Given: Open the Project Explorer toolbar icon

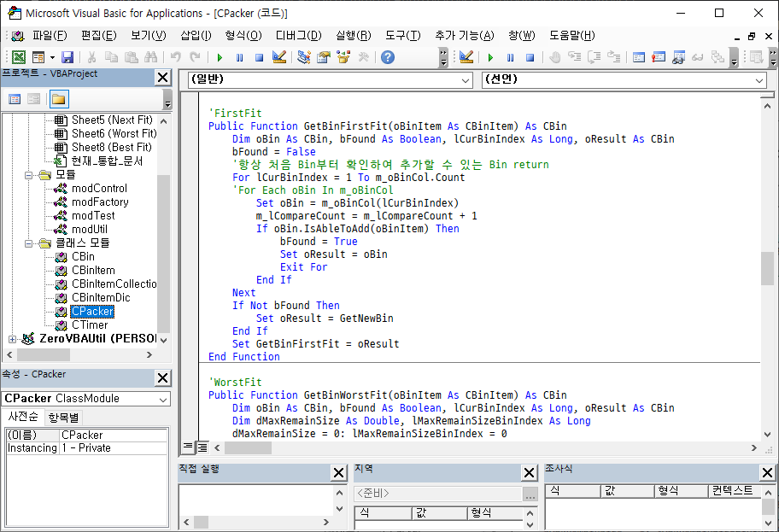Looking at the screenshot, I should coord(303,57).
